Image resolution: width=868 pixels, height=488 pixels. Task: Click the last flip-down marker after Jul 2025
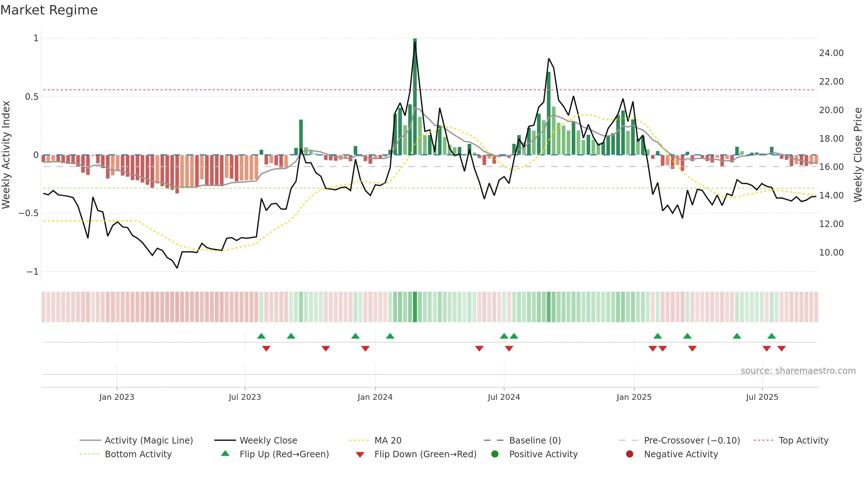pos(782,348)
